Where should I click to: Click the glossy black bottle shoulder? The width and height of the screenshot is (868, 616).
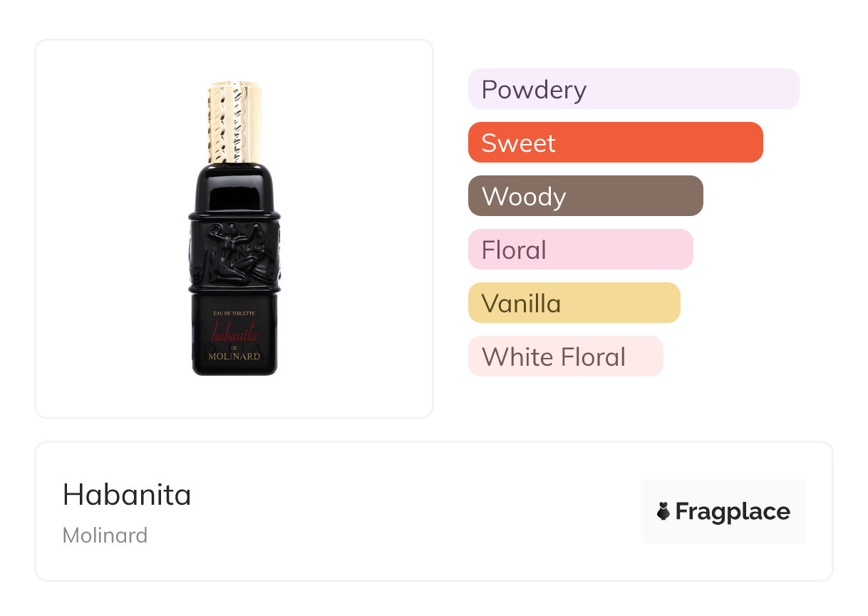pyautogui.click(x=234, y=187)
